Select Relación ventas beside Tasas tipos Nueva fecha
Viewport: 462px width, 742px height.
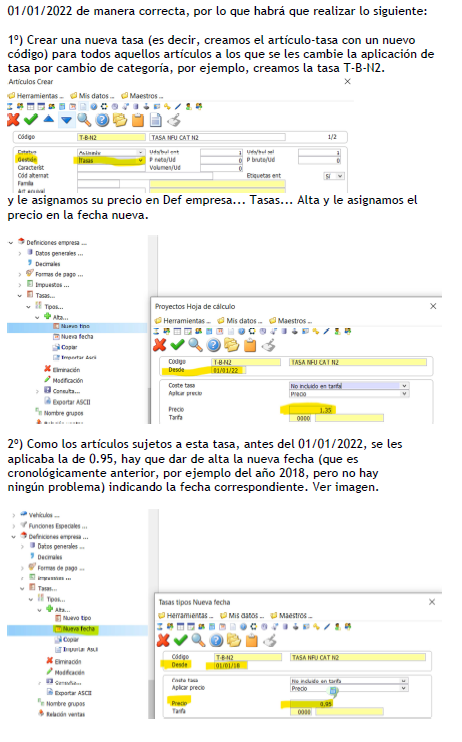pos(62,714)
